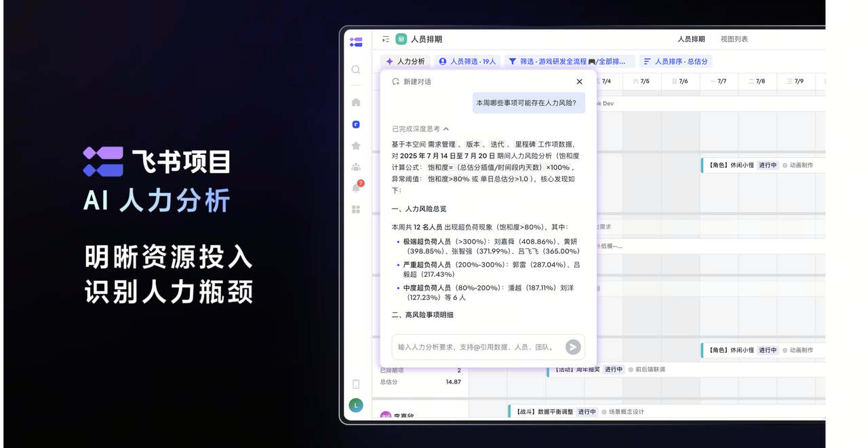Screen dimensions: 868x448
Task: Click the mobile phone icon in sidebar
Action: tap(356, 384)
